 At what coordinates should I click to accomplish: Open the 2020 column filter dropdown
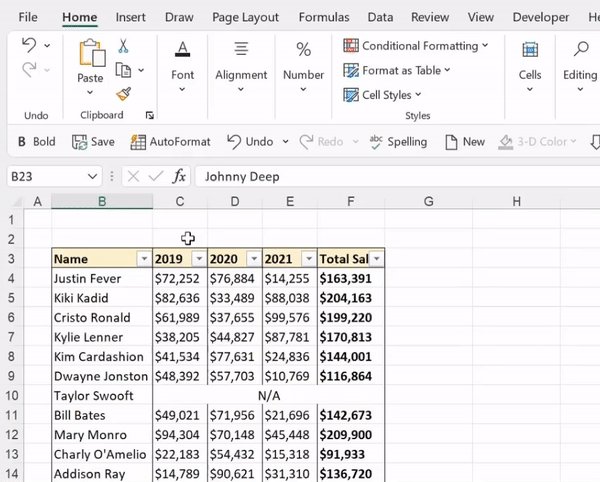[x=254, y=259]
